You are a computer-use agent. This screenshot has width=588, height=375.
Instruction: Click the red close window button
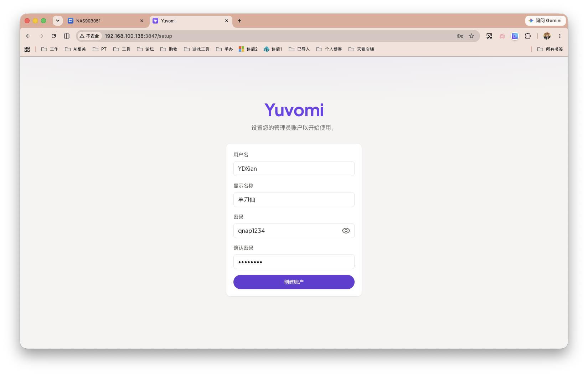pos(27,21)
